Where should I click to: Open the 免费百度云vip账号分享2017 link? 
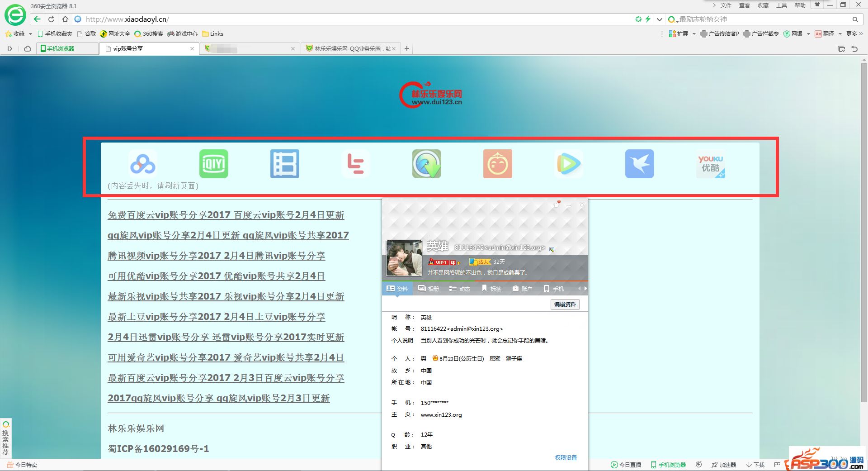tap(226, 215)
